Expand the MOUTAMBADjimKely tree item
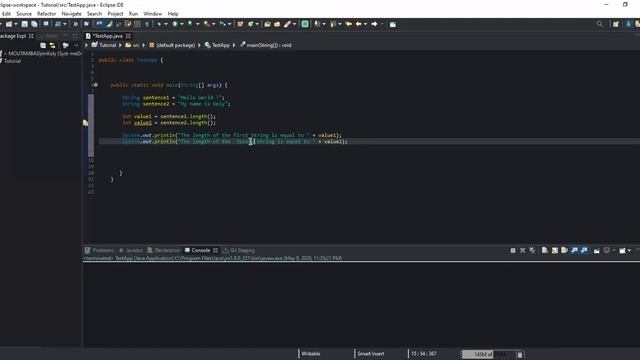 (x=5, y=53)
